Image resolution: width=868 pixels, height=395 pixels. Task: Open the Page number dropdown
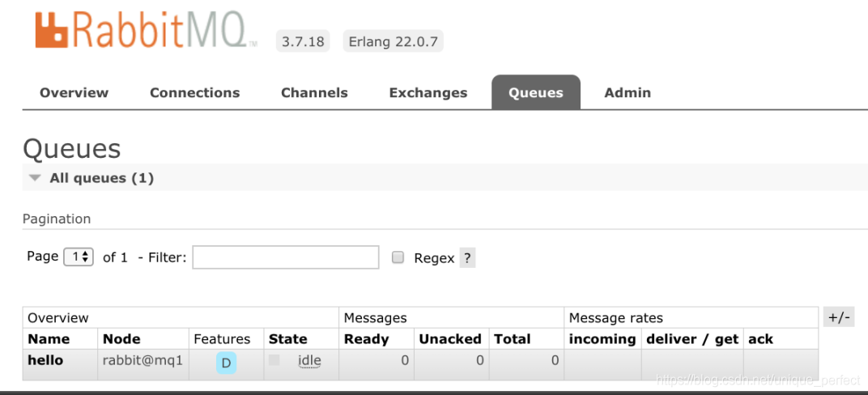(x=79, y=257)
